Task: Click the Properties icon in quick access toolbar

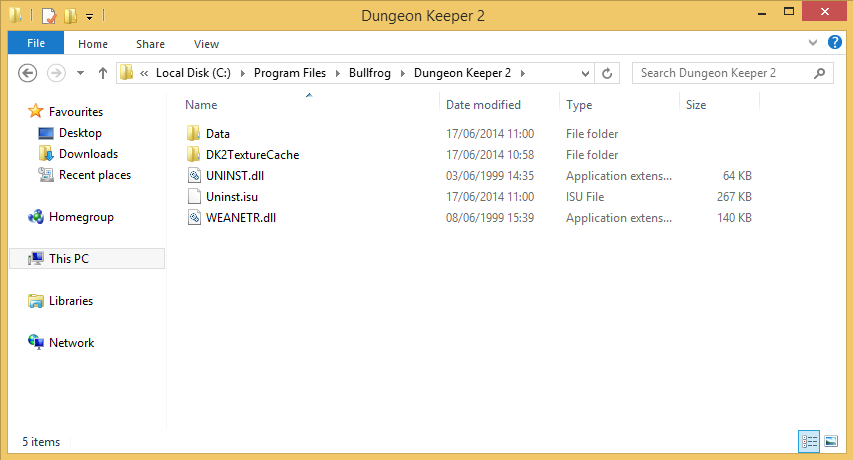Action: tap(48, 16)
